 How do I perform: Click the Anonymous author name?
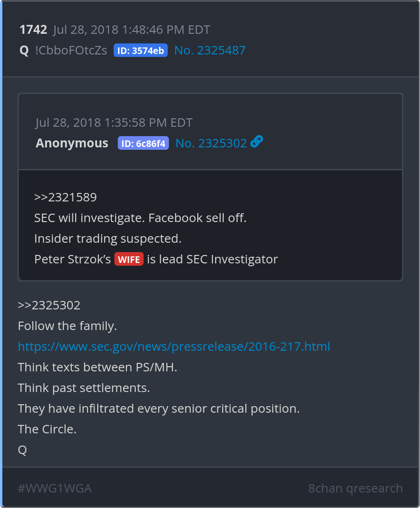tap(72, 143)
